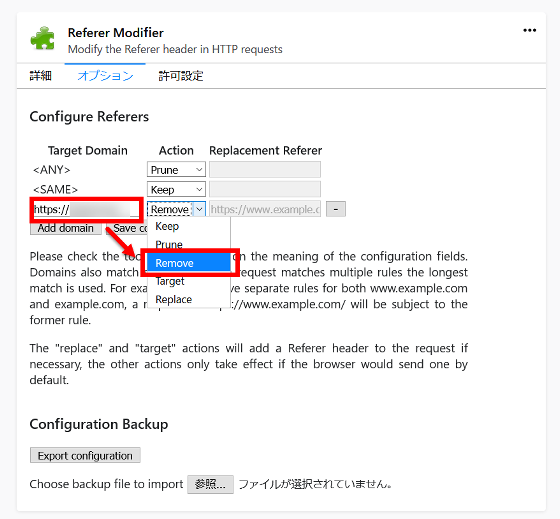
Task: Open the three-dot more options menu
Action: tap(529, 31)
